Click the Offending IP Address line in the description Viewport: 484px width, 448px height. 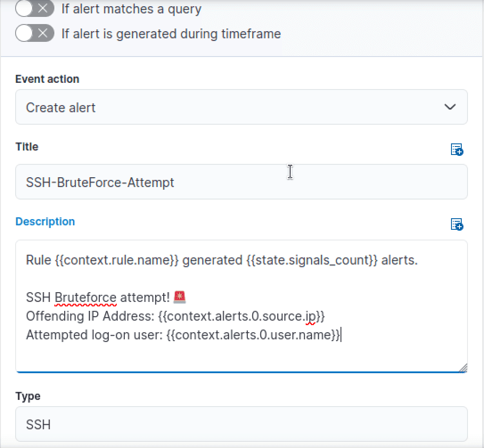(175, 317)
